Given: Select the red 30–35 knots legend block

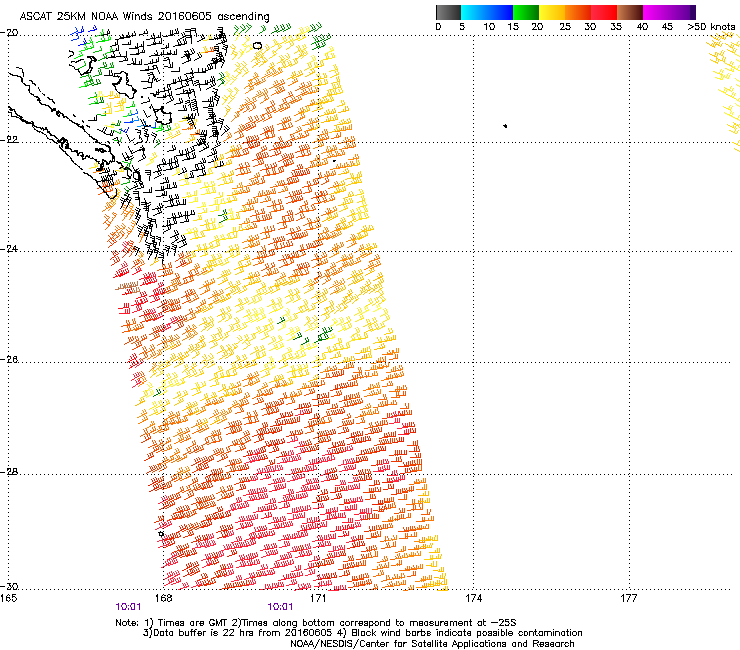Looking at the screenshot, I should click(604, 12).
